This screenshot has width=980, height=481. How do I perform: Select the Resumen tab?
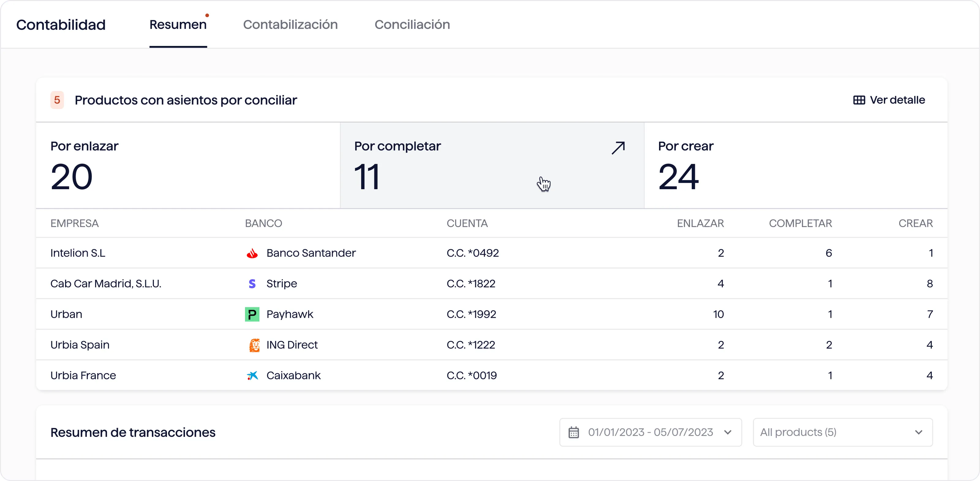coord(178,25)
